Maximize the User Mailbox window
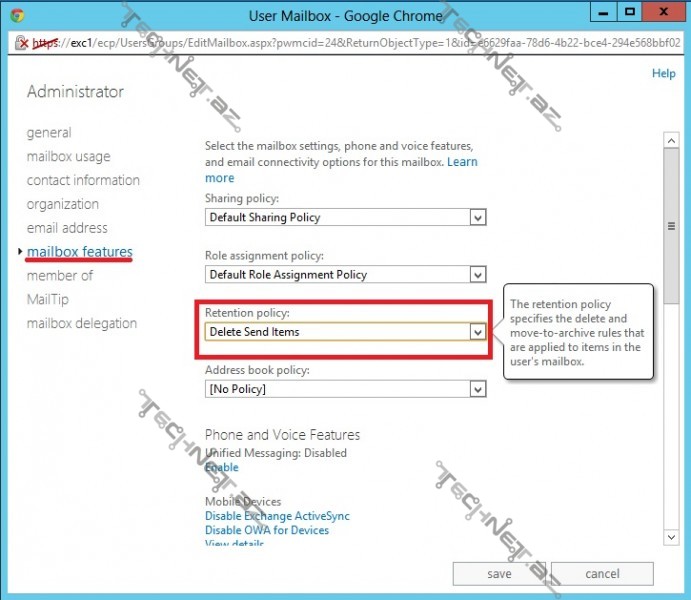The image size is (691, 600). pos(629,12)
